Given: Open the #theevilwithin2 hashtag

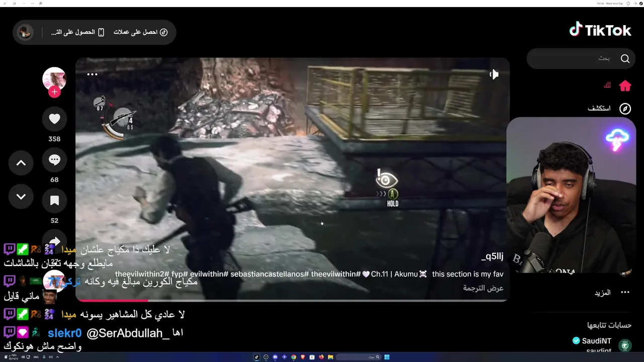Looking at the screenshot, I should point(142,274).
